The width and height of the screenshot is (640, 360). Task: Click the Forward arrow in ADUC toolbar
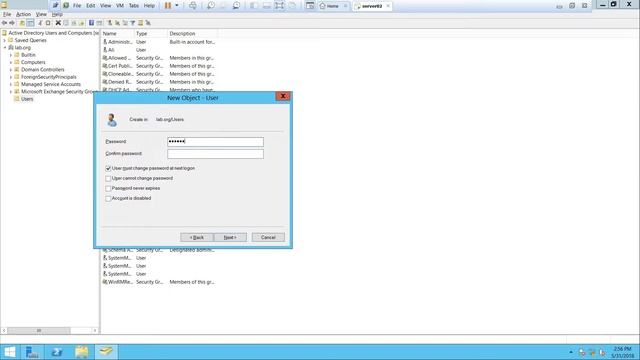pyautogui.click(x=12, y=23)
